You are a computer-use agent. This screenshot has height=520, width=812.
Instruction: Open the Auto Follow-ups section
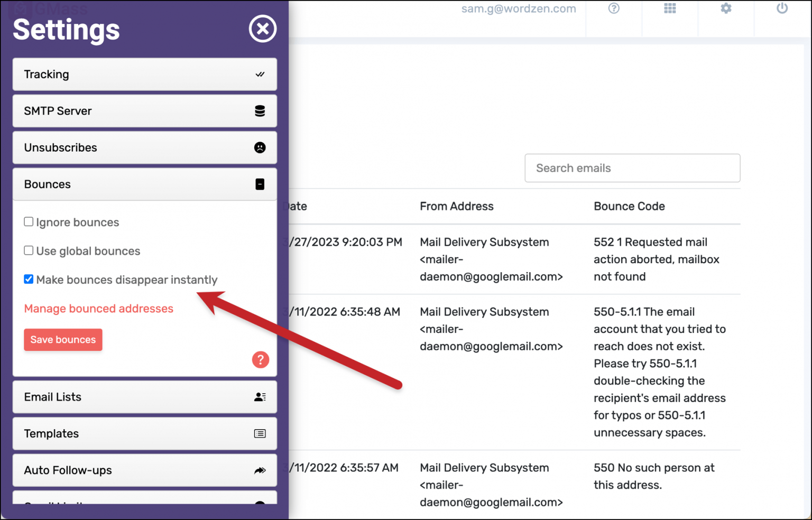[144, 470]
